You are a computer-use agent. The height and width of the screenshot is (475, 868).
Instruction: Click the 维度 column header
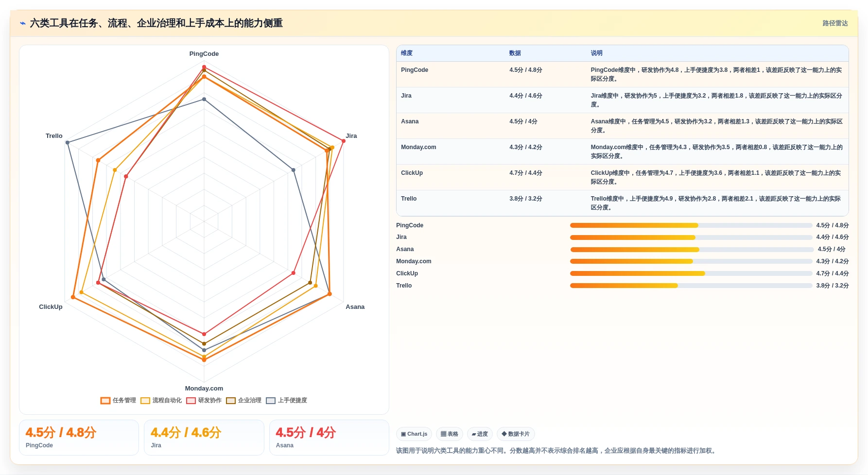[407, 53]
